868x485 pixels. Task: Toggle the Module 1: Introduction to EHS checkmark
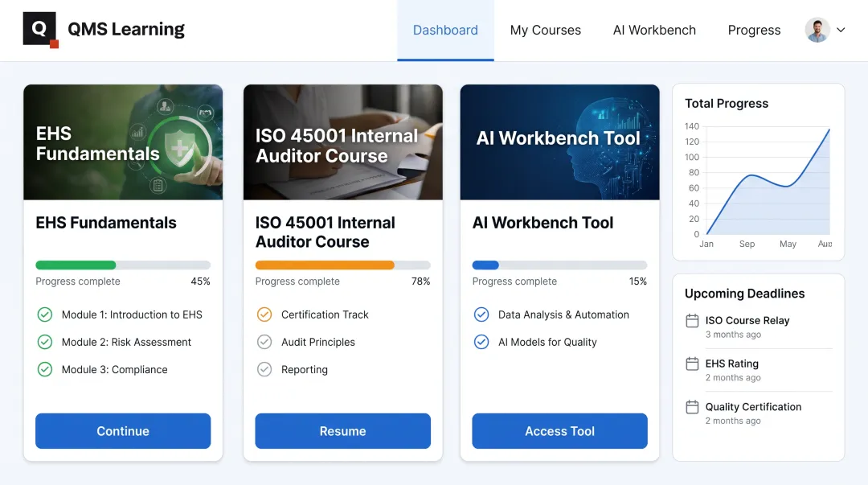(45, 314)
